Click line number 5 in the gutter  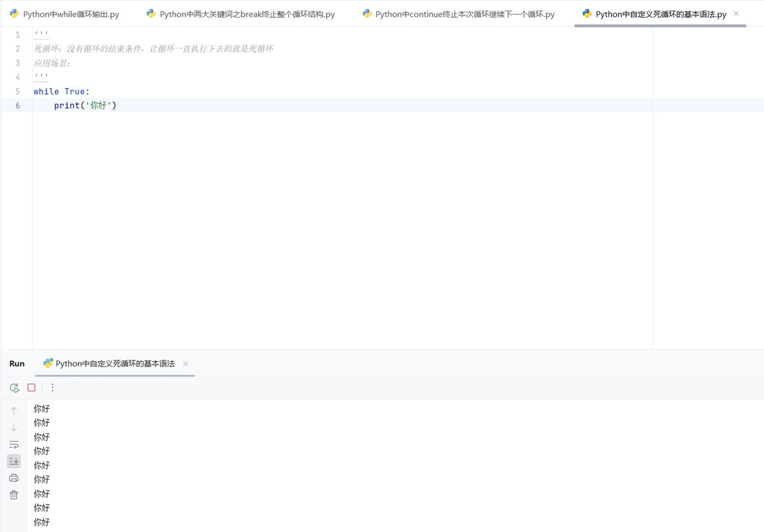[x=17, y=92]
